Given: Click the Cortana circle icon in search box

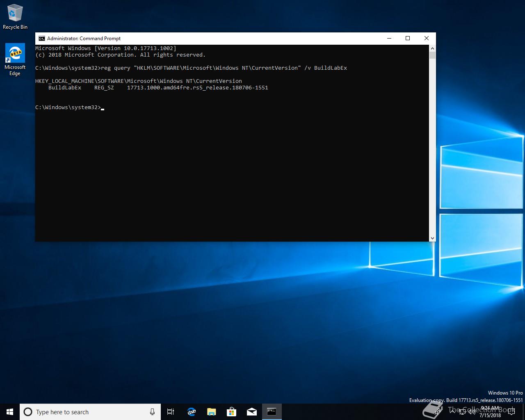Looking at the screenshot, I should pyautogui.click(x=28, y=412).
